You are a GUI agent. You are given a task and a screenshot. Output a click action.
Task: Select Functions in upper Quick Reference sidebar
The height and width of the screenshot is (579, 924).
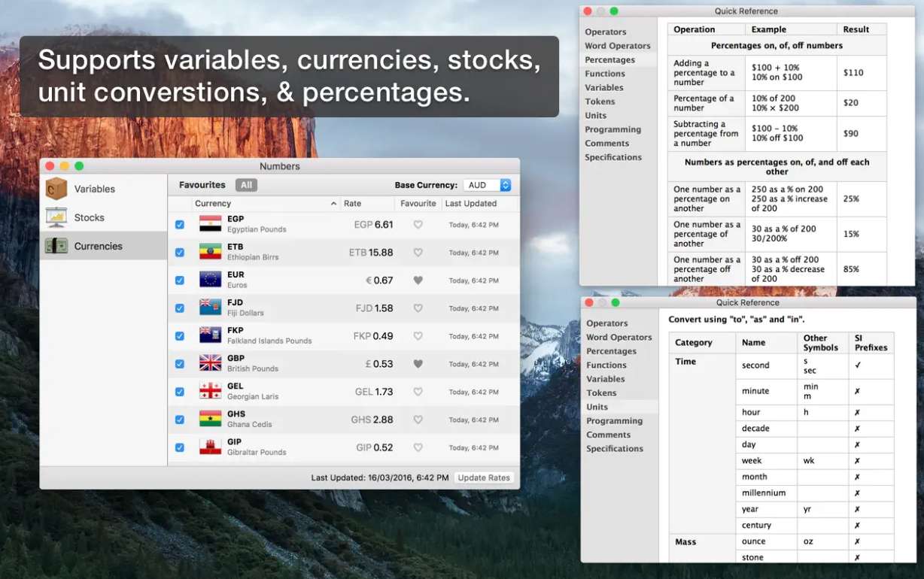(605, 74)
